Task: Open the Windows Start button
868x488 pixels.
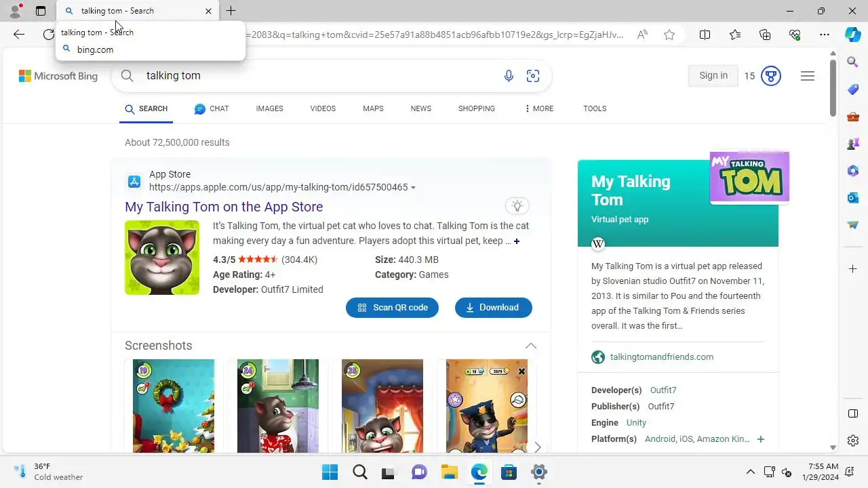Action: (330, 472)
